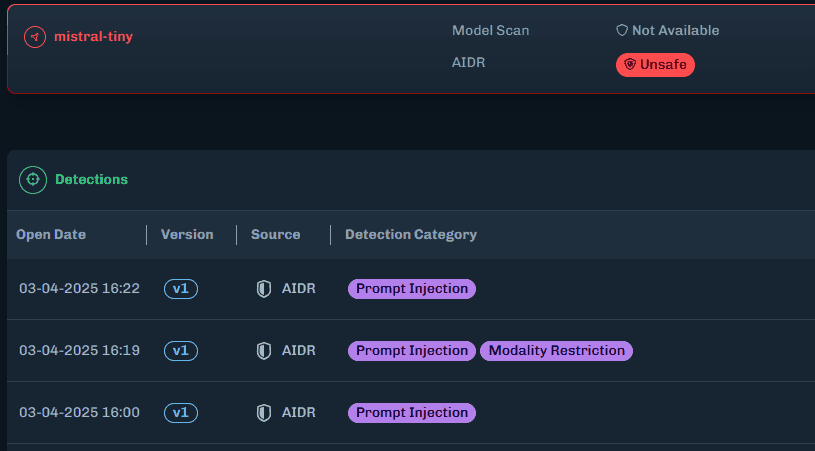The height and width of the screenshot is (451, 815).
Task: Click Prompt Injection tag in 16:19 row
Action: [x=412, y=351]
